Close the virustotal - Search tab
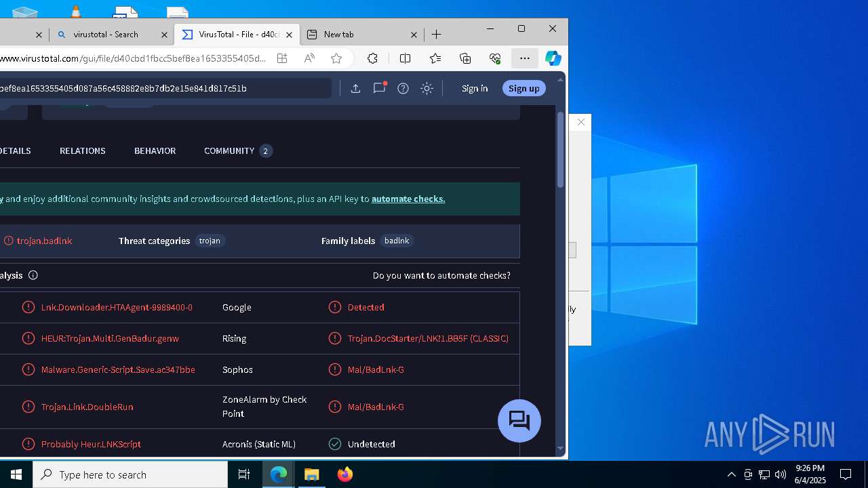This screenshot has width=868, height=488. coord(164,35)
